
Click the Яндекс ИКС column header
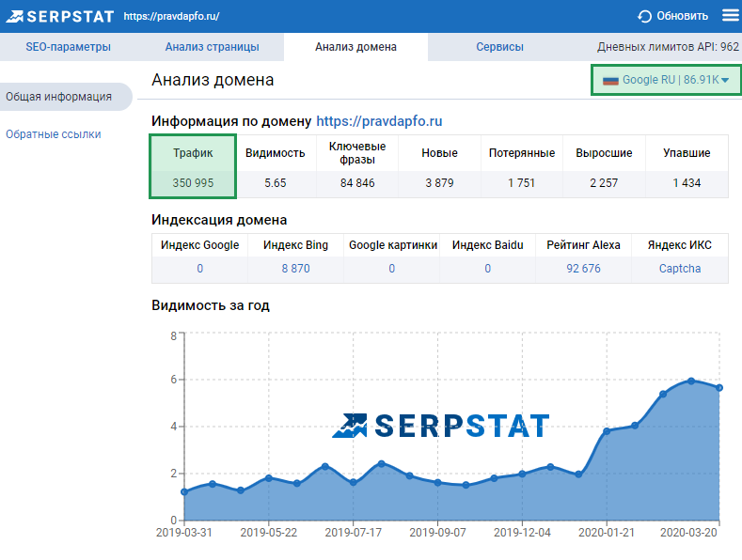680,245
